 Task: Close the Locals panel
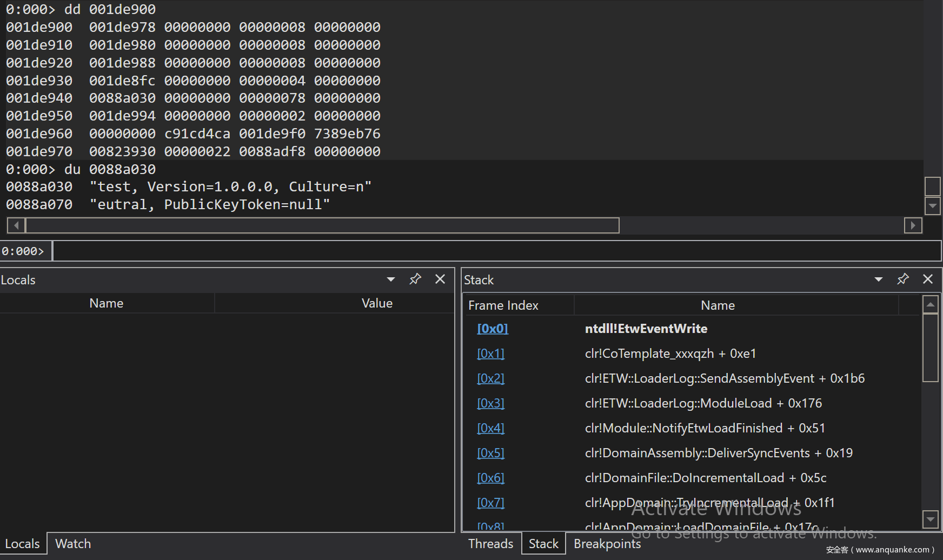(440, 279)
